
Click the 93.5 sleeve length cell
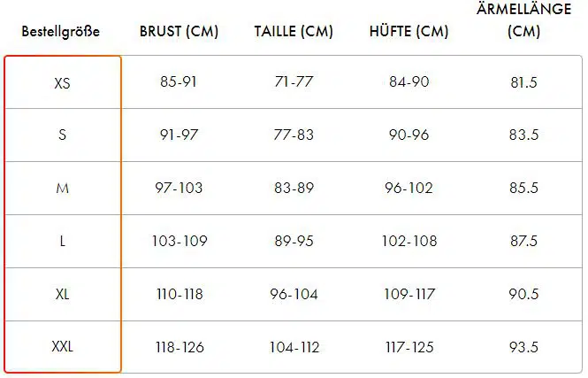(523, 347)
